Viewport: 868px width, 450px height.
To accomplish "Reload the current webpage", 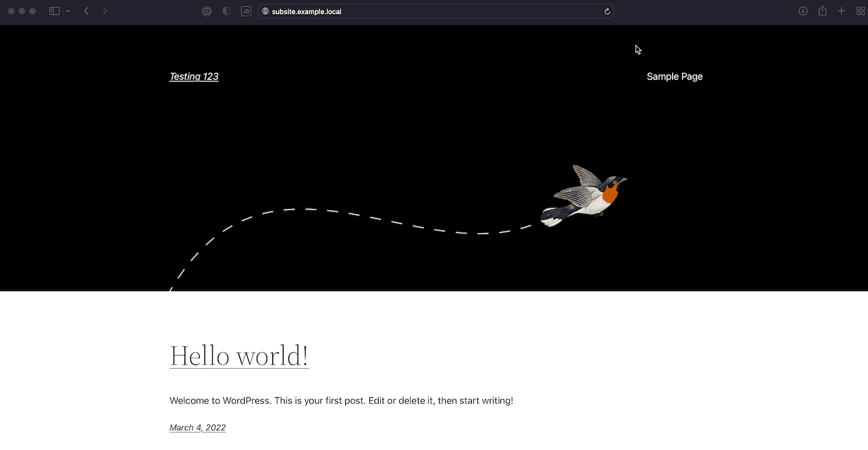I will pyautogui.click(x=606, y=11).
